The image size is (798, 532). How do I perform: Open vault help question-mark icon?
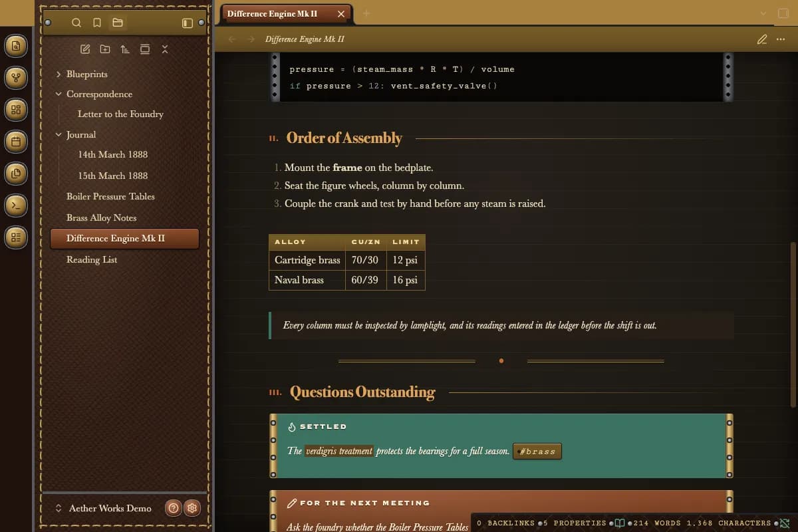pos(173,508)
